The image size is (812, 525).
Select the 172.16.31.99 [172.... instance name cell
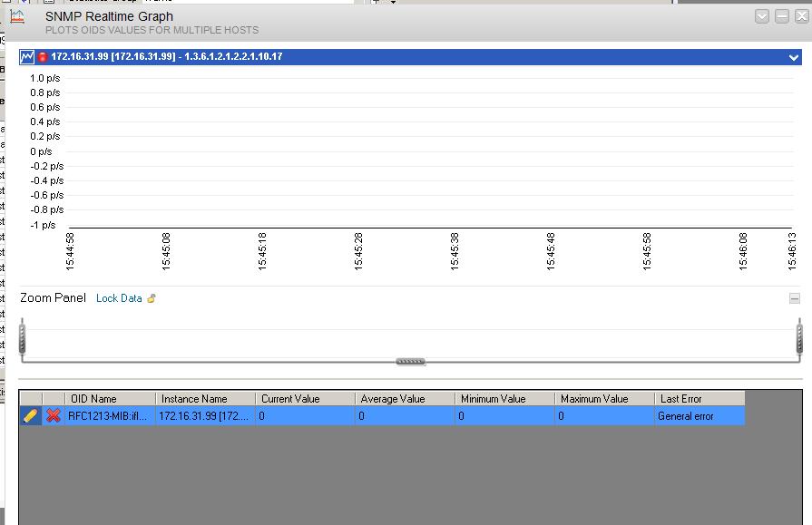pyautogui.click(x=205, y=416)
